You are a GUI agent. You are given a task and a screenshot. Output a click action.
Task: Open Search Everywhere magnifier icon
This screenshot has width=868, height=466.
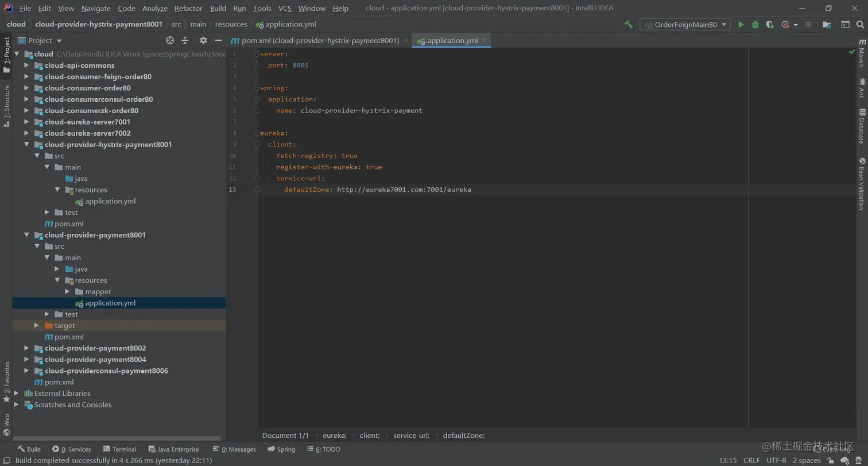[x=860, y=25]
